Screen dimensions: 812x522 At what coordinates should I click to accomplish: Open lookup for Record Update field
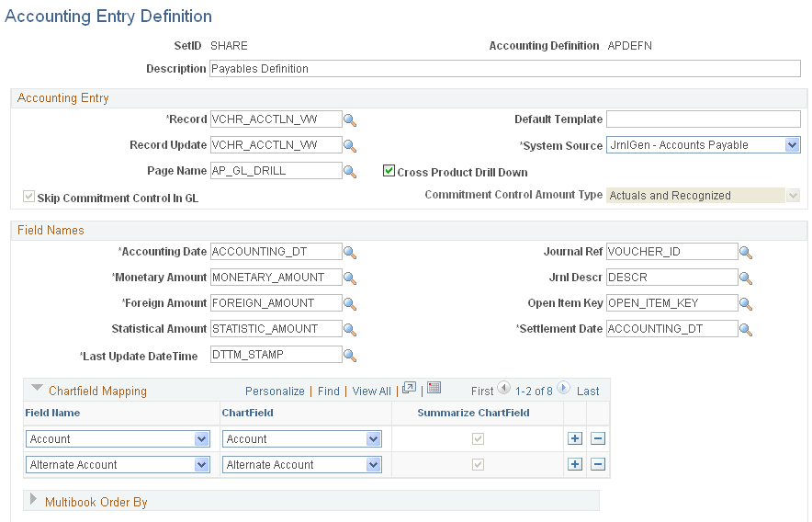[x=350, y=146]
